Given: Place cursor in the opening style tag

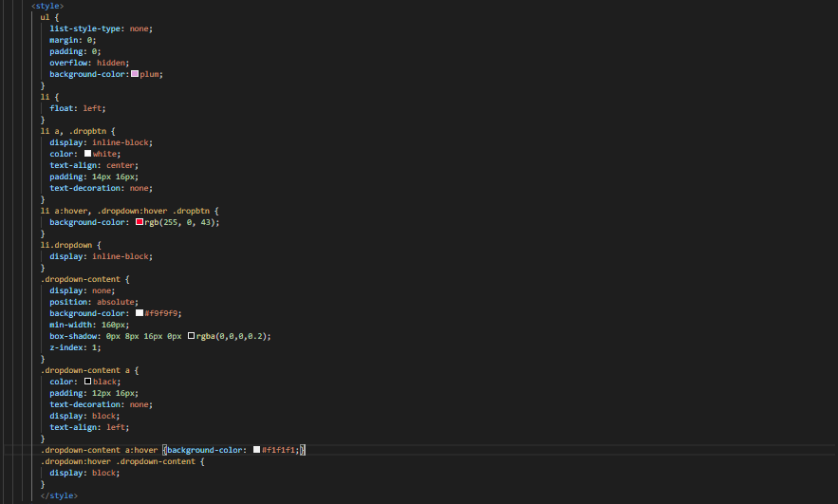Looking at the screenshot, I should click(47, 6).
